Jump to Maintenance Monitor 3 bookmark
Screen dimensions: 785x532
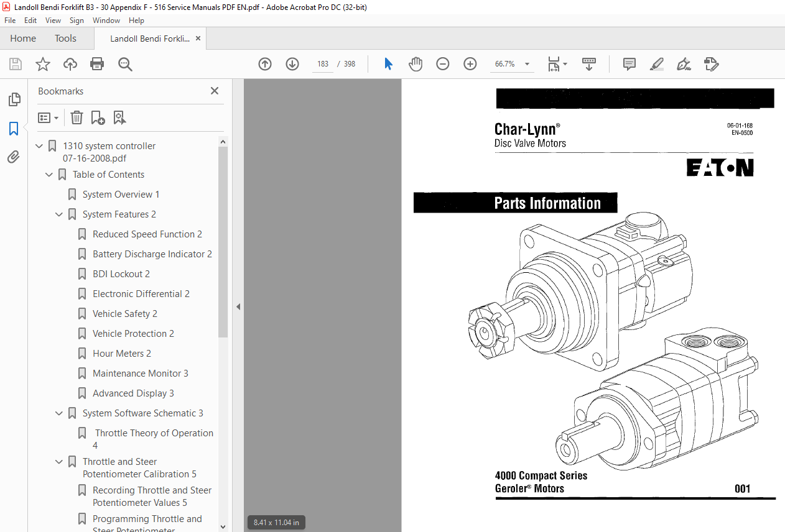point(141,374)
